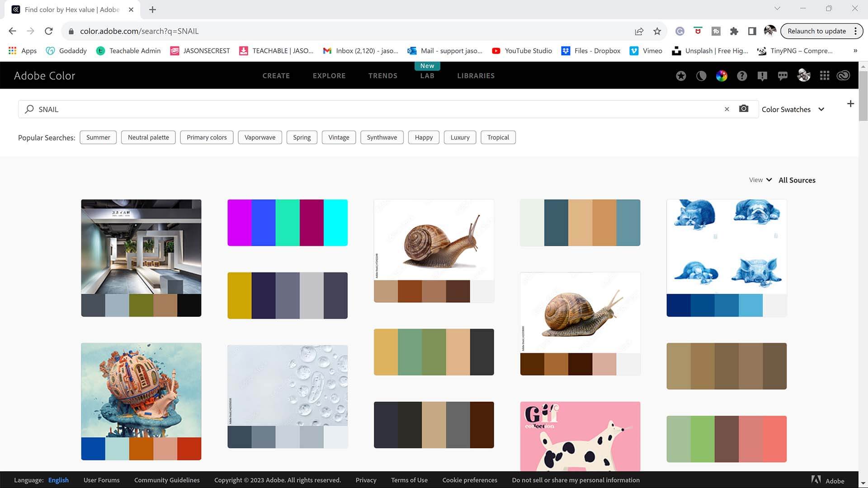Toggle the Chrome side panel icon
The height and width of the screenshot is (488, 868).
[752, 31]
